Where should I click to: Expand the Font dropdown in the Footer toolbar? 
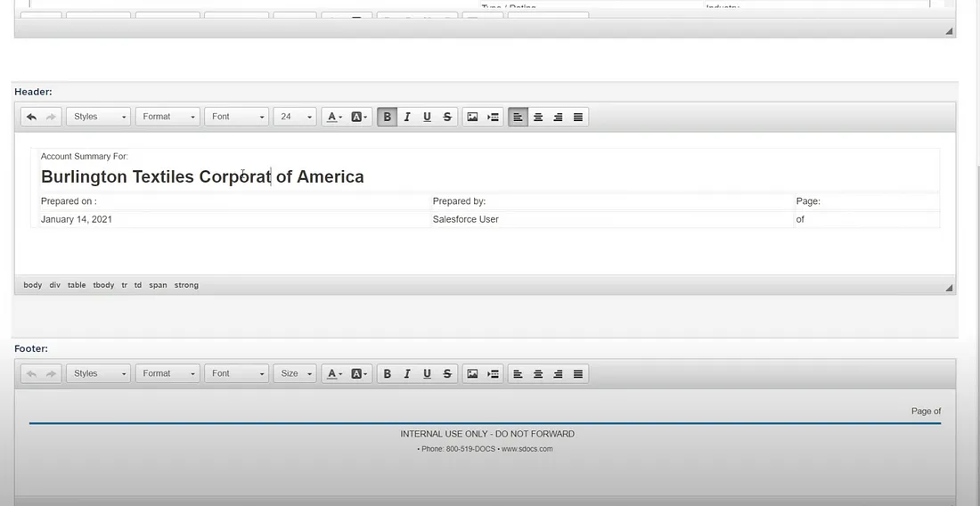click(x=236, y=374)
